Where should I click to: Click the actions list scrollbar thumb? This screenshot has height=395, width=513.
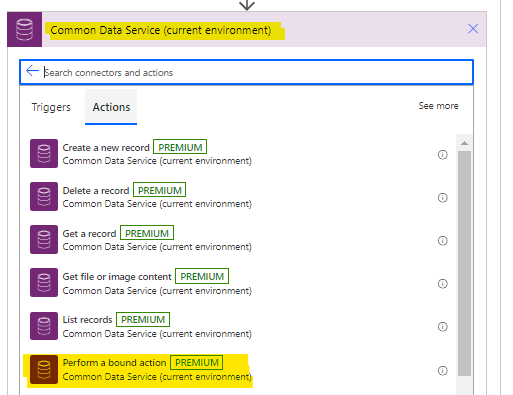coord(464,263)
